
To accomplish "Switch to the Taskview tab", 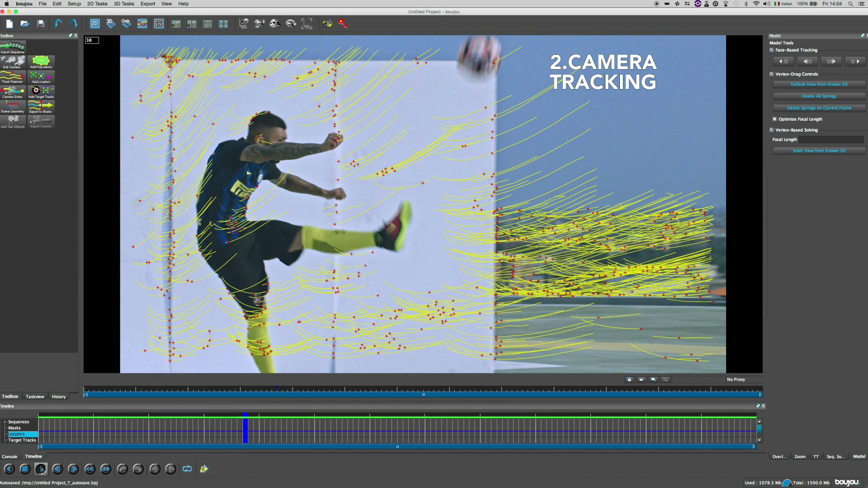I will (x=35, y=397).
